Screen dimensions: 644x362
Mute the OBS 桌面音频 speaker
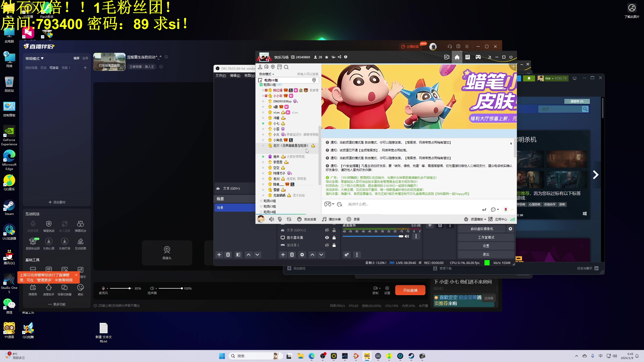coord(407,236)
